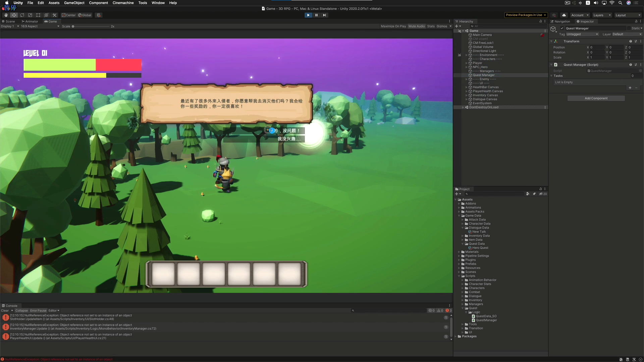Viewport: 644px width, 362px height.
Task: Switch to the Animator tab
Action: point(30,21)
